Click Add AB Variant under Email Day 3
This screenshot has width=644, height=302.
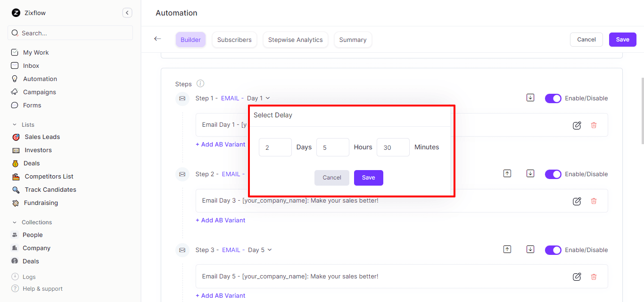(220, 220)
